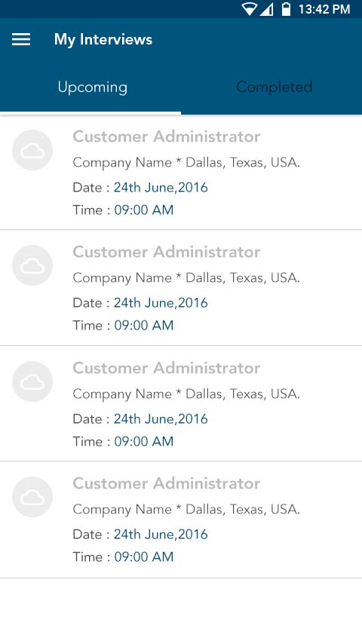Open the fourth Customer Administrator interview title

(x=167, y=483)
